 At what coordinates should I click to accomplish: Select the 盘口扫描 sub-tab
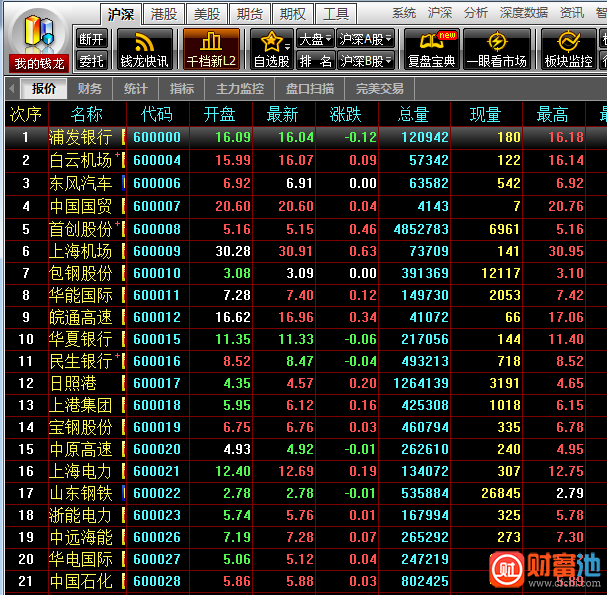[x=309, y=89]
